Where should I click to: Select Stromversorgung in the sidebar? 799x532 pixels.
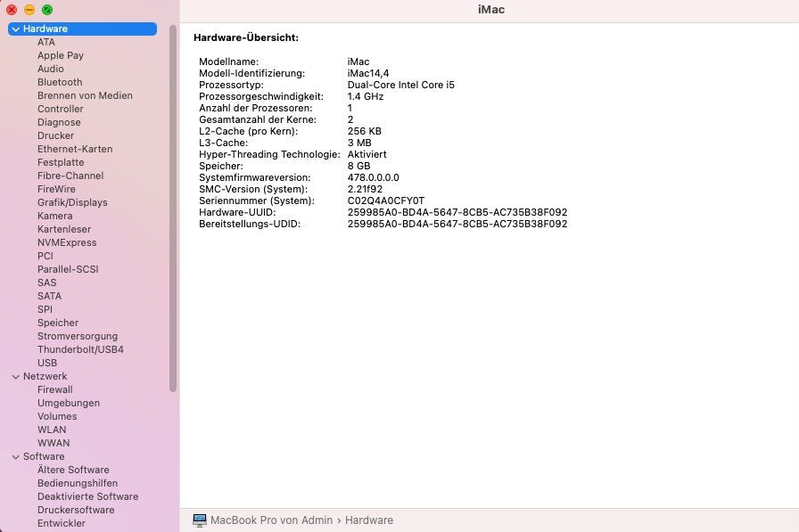pyautogui.click(x=78, y=336)
